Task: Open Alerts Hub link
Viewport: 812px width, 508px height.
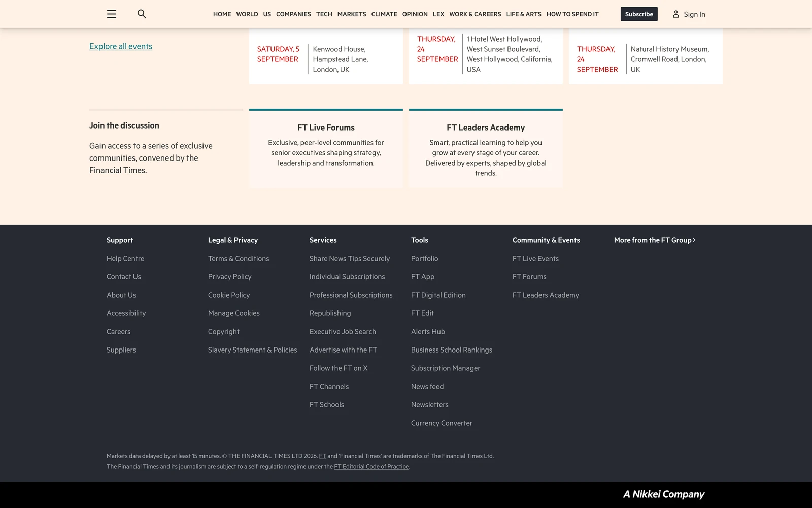Action: 428,332
